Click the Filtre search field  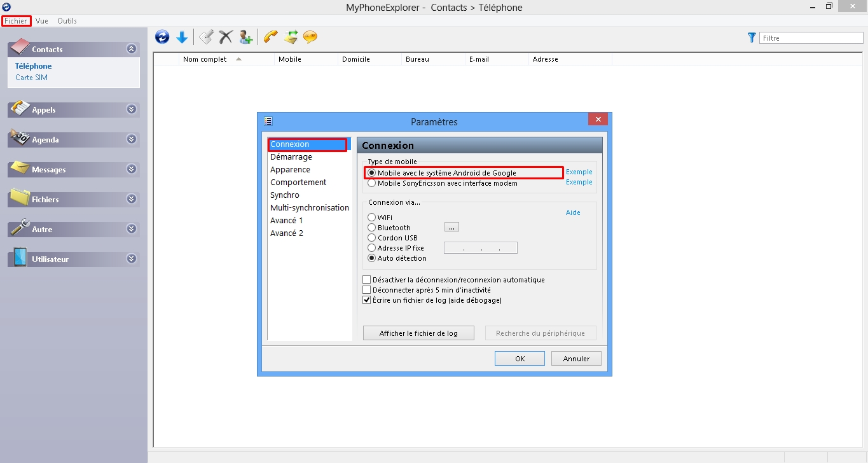[811, 38]
